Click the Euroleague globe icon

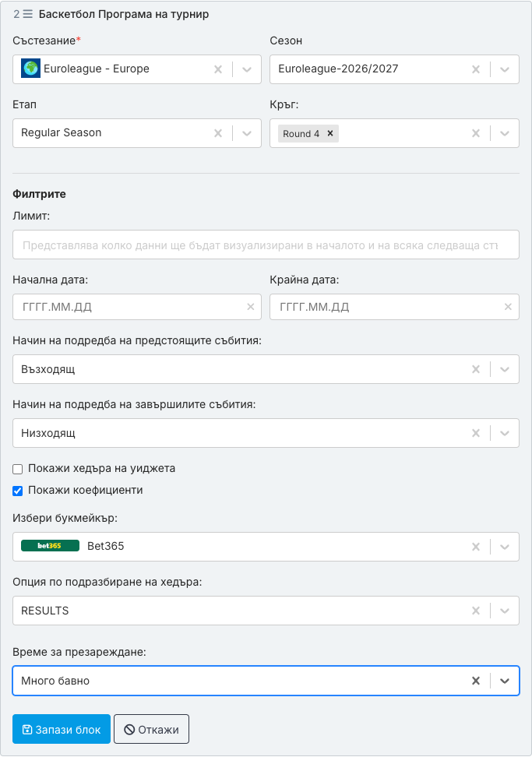click(31, 69)
